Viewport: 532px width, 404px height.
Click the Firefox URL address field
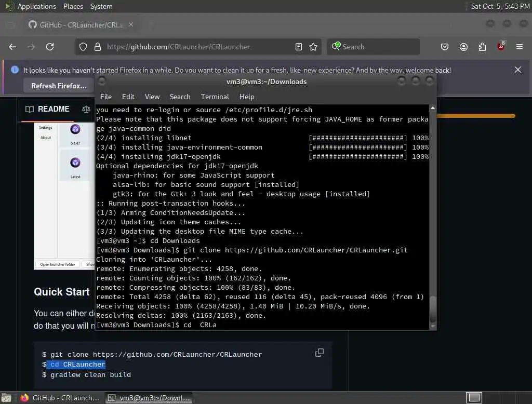coord(198,47)
